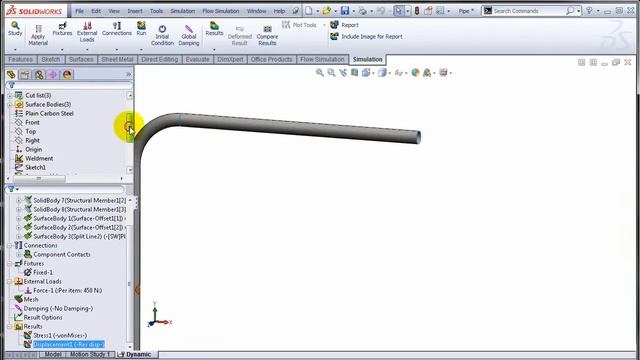The image size is (640, 360).
Task: Click feature tree scroll-down arrow
Action: tap(130, 170)
